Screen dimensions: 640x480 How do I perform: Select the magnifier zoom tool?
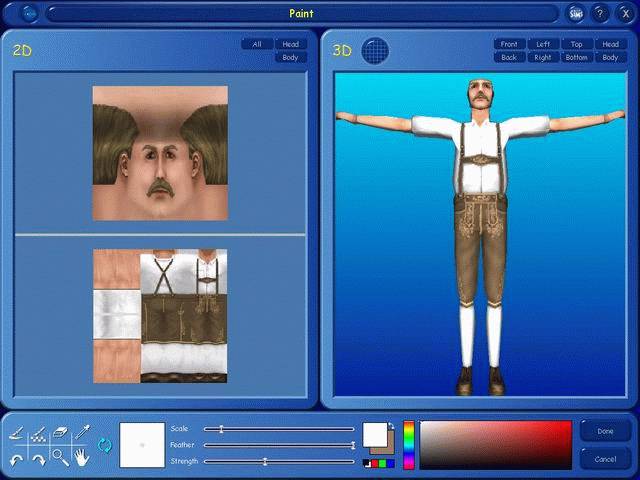click(x=59, y=458)
